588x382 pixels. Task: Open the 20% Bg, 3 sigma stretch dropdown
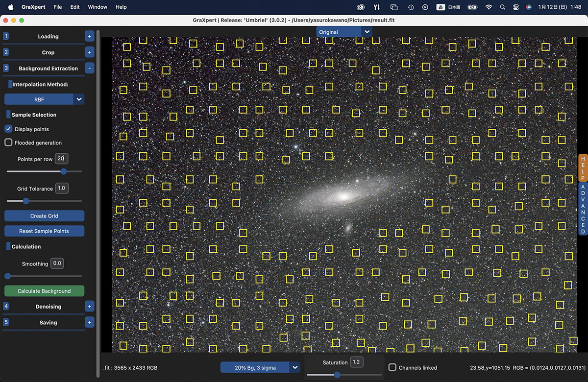(260, 367)
